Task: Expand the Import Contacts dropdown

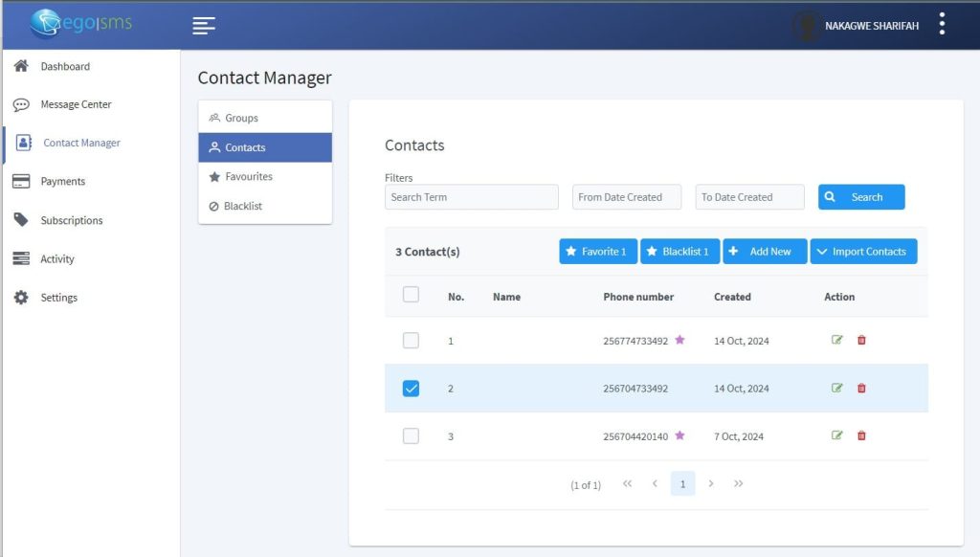Action: tap(863, 252)
